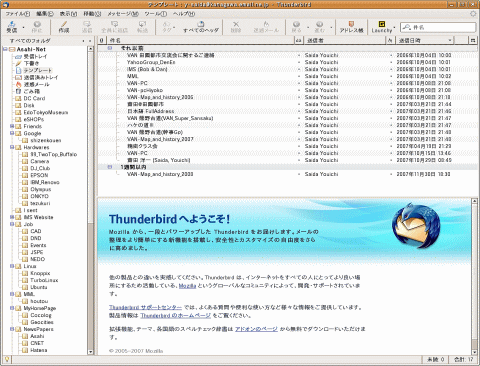Screen dimensions: 480x366
Task: Follow the Mozilla link in welcome text
Action: coord(187,286)
